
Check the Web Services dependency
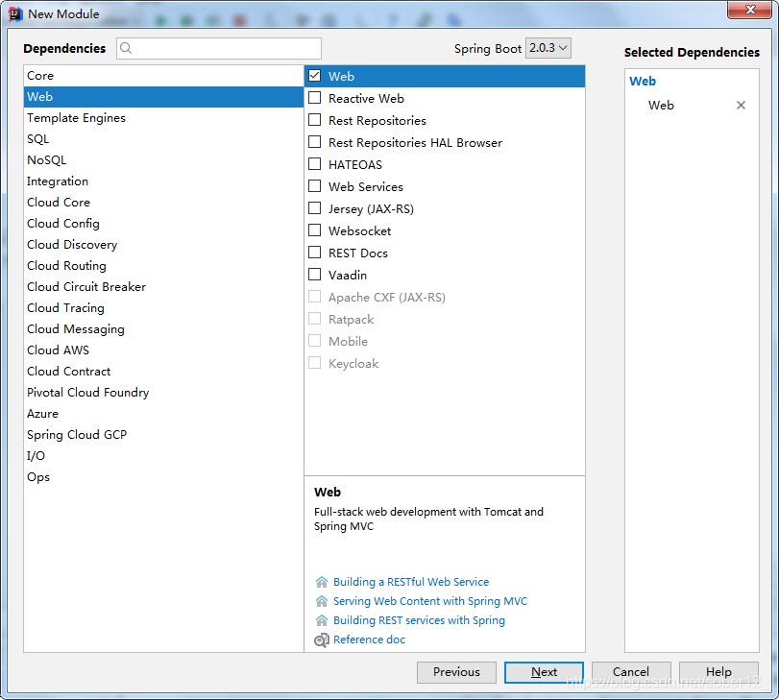[x=314, y=186]
